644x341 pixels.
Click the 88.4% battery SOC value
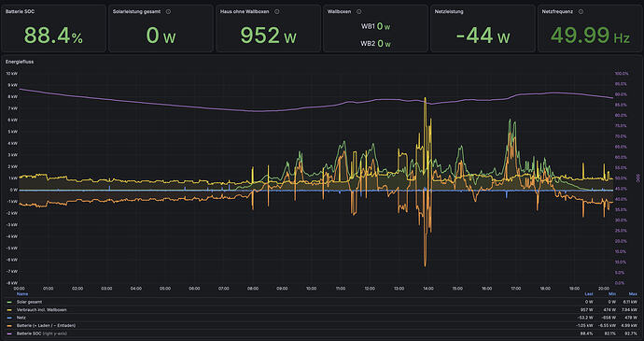[x=53, y=35]
